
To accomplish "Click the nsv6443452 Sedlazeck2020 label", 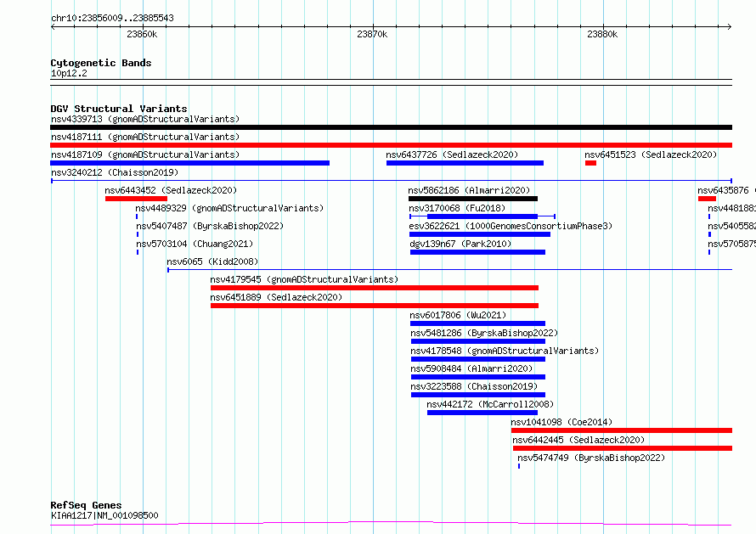I will coord(171,190).
